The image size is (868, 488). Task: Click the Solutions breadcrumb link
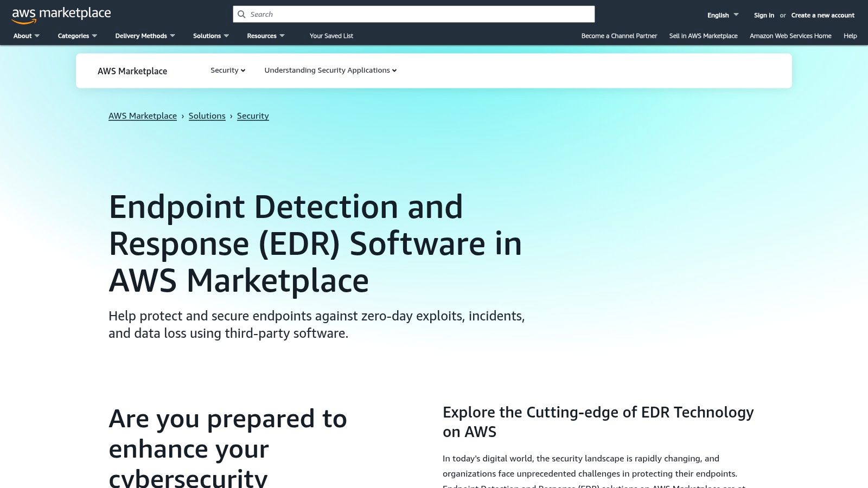pos(207,116)
